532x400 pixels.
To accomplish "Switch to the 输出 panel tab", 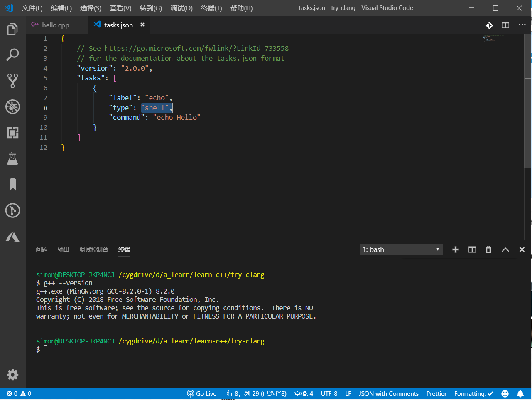I will pos(63,249).
